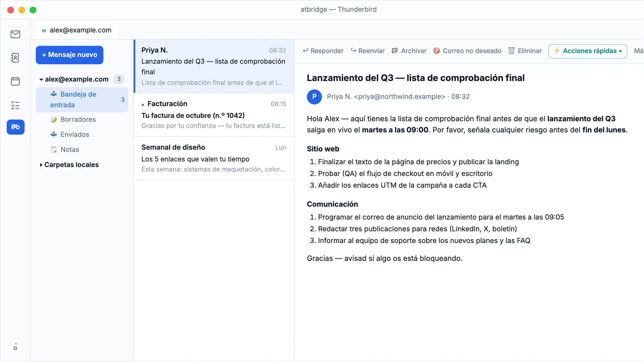This screenshot has width=644, height=362.
Task: Click the Responder reply button
Action: pos(323,51)
